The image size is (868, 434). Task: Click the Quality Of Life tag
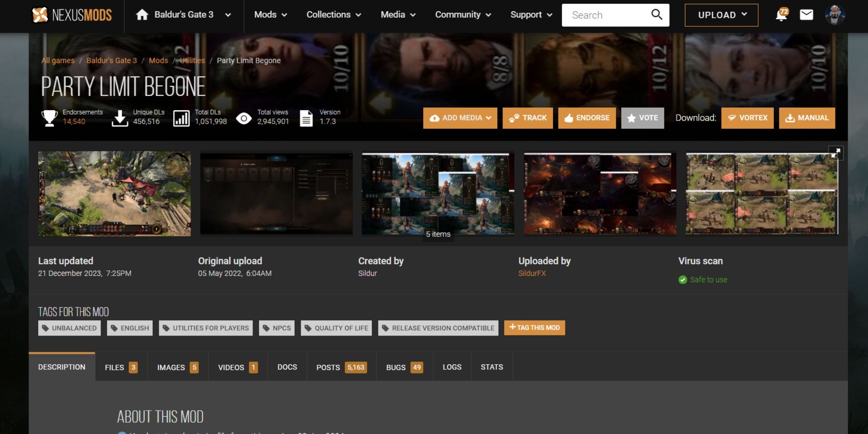pyautogui.click(x=336, y=328)
